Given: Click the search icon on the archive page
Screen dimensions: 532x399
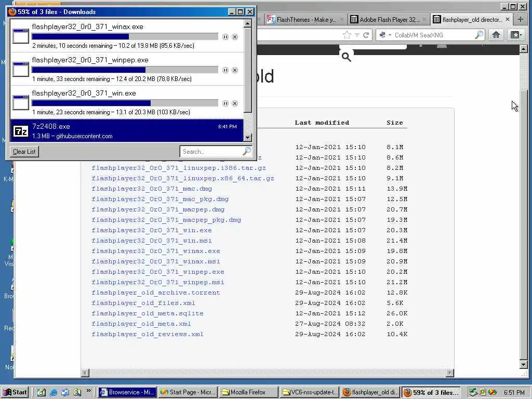Looking at the screenshot, I should [x=347, y=57].
